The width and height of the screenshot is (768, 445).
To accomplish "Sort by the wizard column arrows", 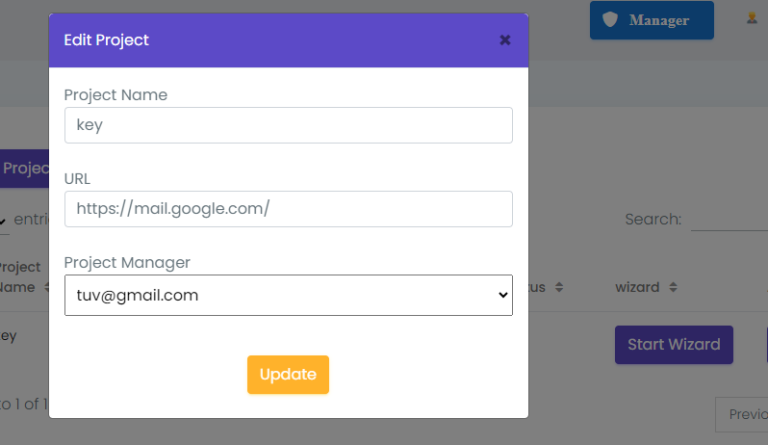I will point(673,287).
